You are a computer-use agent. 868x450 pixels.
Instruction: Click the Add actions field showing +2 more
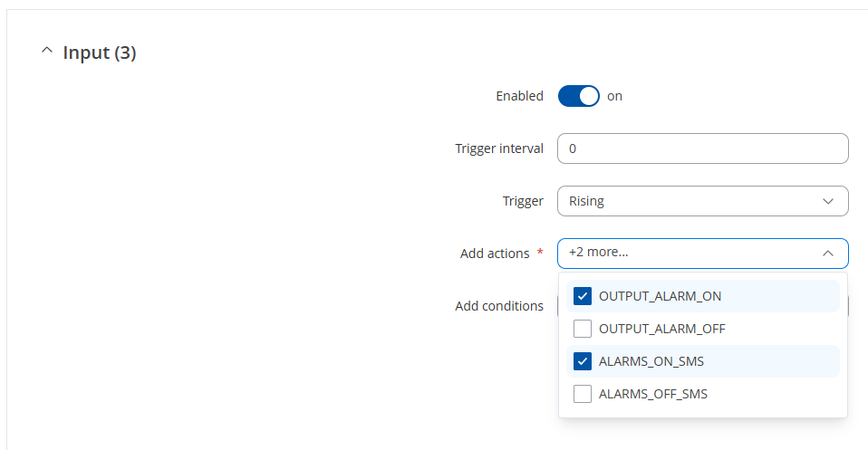(689, 254)
